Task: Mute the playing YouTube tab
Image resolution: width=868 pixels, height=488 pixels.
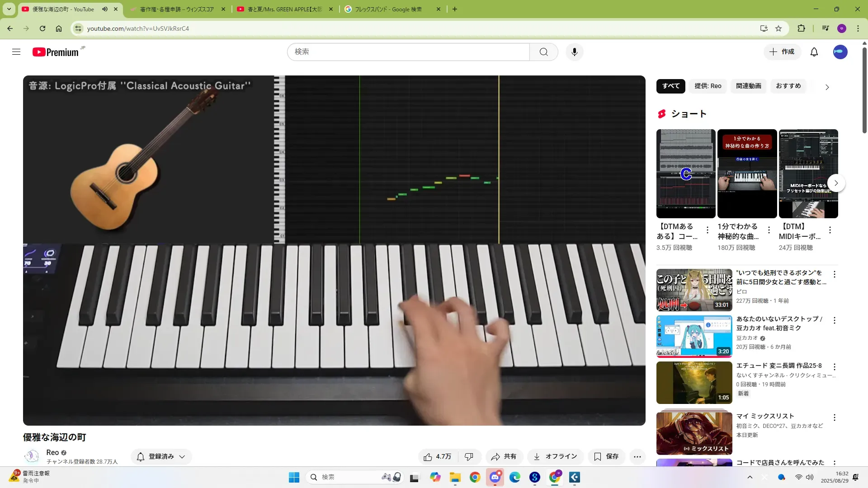Action: 105,9
